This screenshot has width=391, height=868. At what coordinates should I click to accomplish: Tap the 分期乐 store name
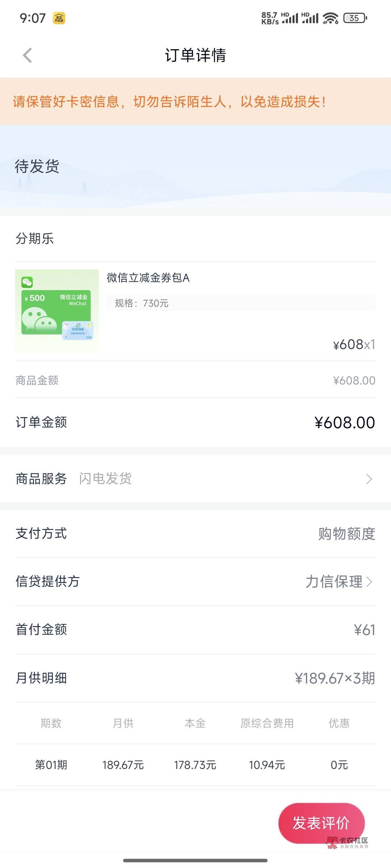[35, 239]
